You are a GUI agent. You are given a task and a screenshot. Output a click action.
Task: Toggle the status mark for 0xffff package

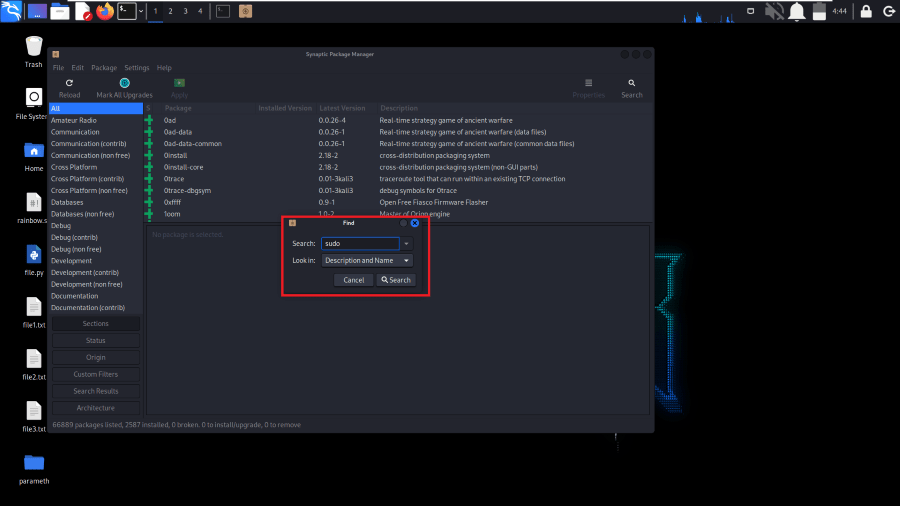click(x=149, y=203)
